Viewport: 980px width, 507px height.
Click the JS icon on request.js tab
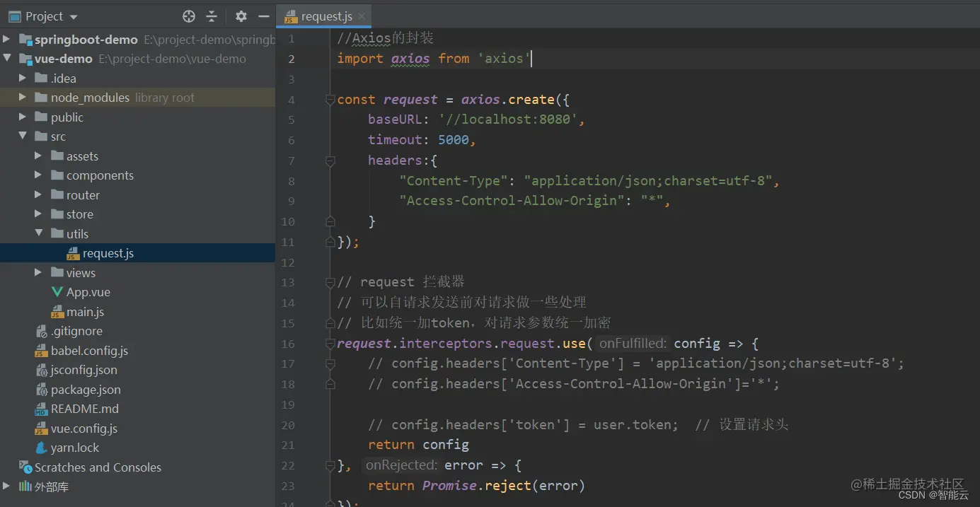[x=291, y=16]
